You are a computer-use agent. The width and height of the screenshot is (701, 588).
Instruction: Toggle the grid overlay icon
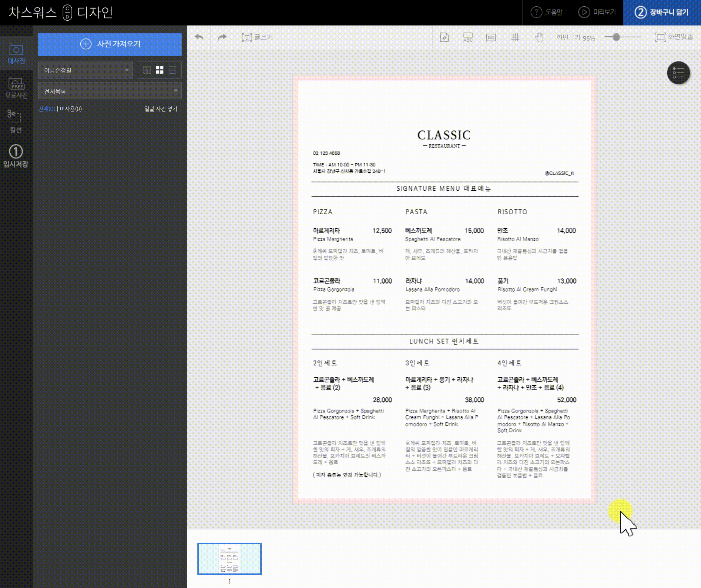515,37
